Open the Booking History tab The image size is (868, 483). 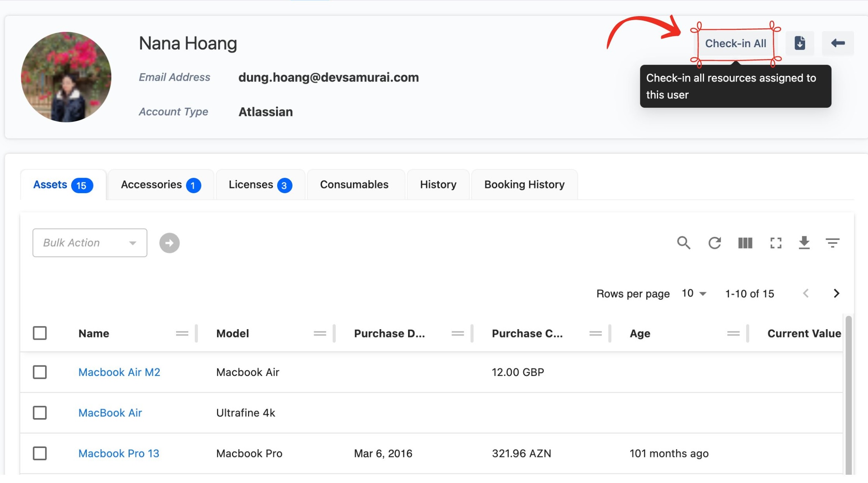pyautogui.click(x=524, y=184)
